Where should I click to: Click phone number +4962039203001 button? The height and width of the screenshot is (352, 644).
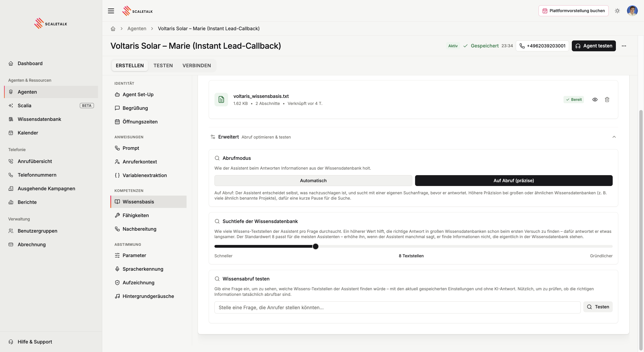tap(542, 46)
